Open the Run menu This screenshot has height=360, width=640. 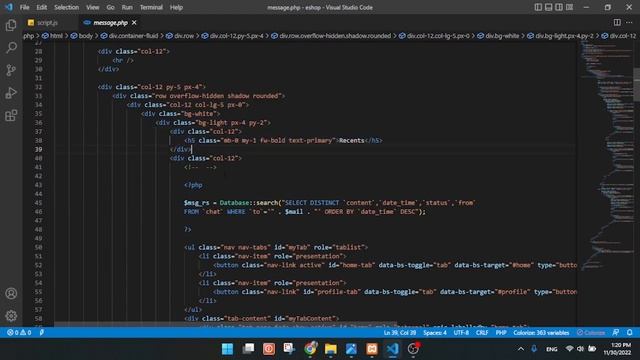pyautogui.click(x=127, y=7)
